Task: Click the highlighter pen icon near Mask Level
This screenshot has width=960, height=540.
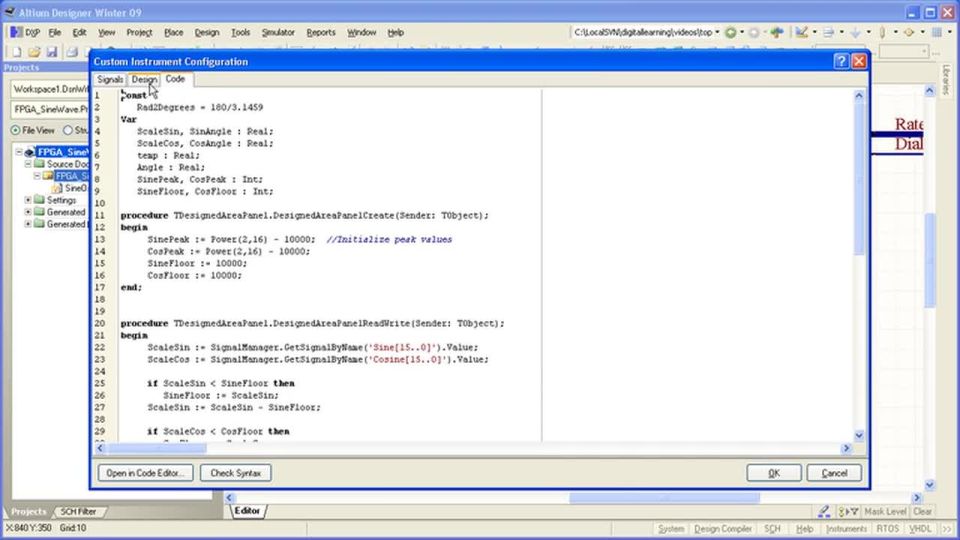Action: [824, 511]
